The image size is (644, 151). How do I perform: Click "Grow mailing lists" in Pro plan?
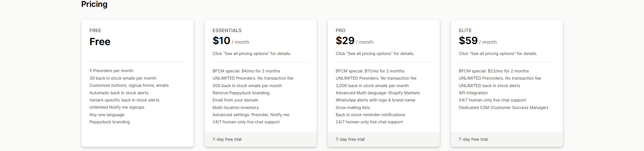click(x=353, y=108)
